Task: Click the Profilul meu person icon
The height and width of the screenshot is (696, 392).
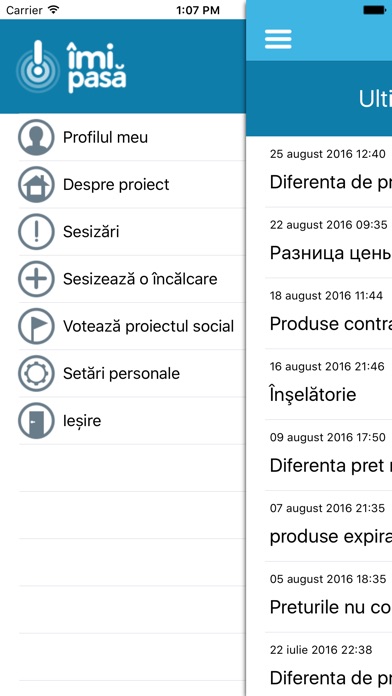Action: click(36, 137)
